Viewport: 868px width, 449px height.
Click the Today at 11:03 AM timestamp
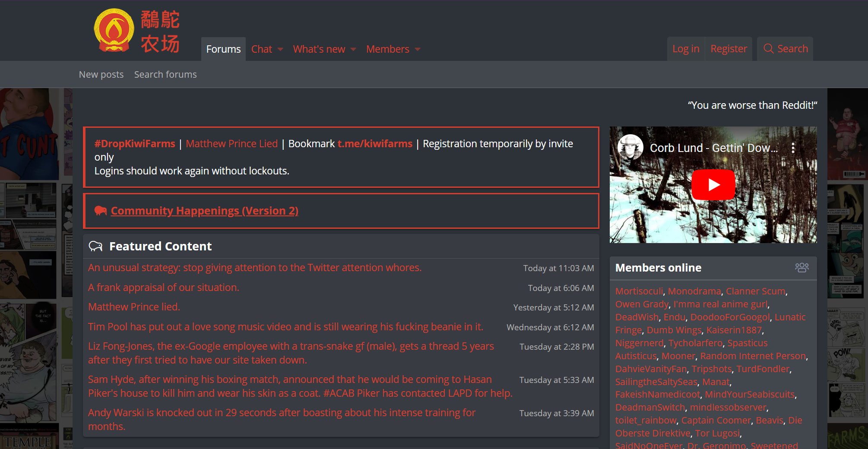point(558,268)
